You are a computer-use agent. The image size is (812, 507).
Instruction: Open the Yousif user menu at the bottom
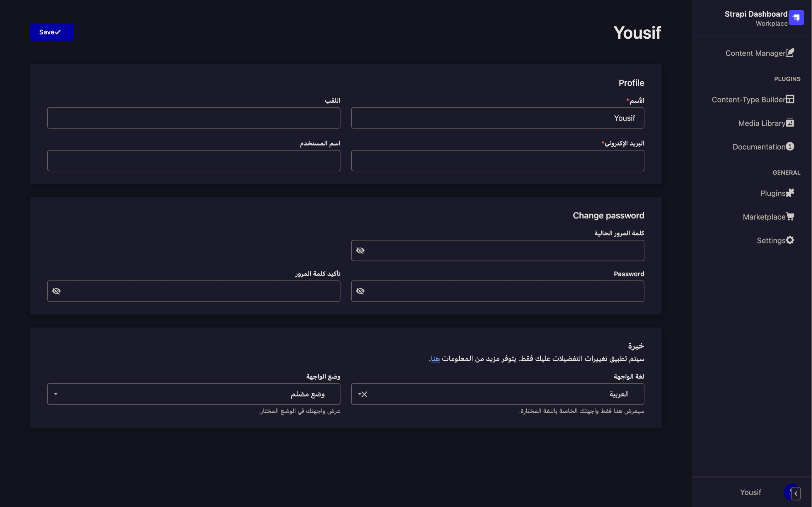point(750,492)
